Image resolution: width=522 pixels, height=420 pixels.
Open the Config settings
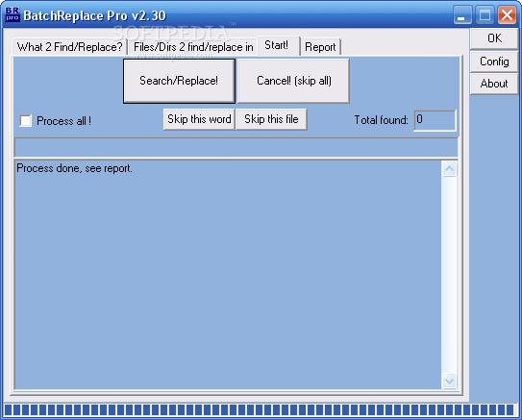[x=494, y=62]
